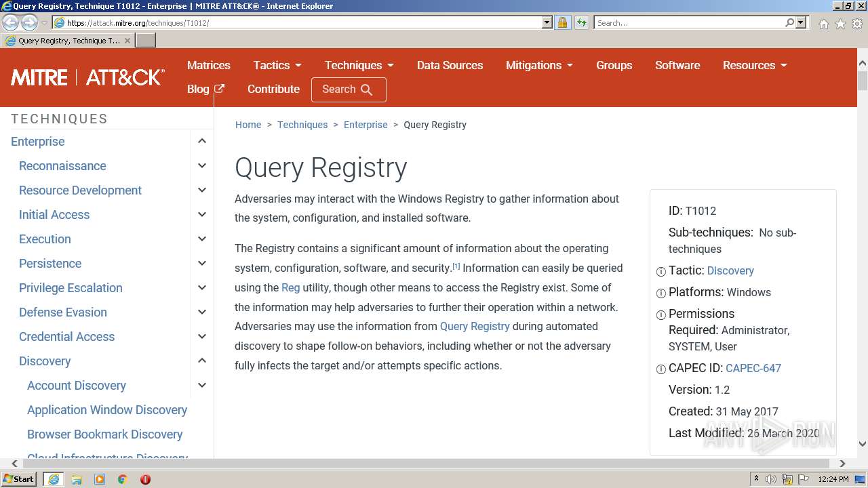Click the magnifier icon in IE search box
This screenshot has width=868, height=488.
coord(789,22)
